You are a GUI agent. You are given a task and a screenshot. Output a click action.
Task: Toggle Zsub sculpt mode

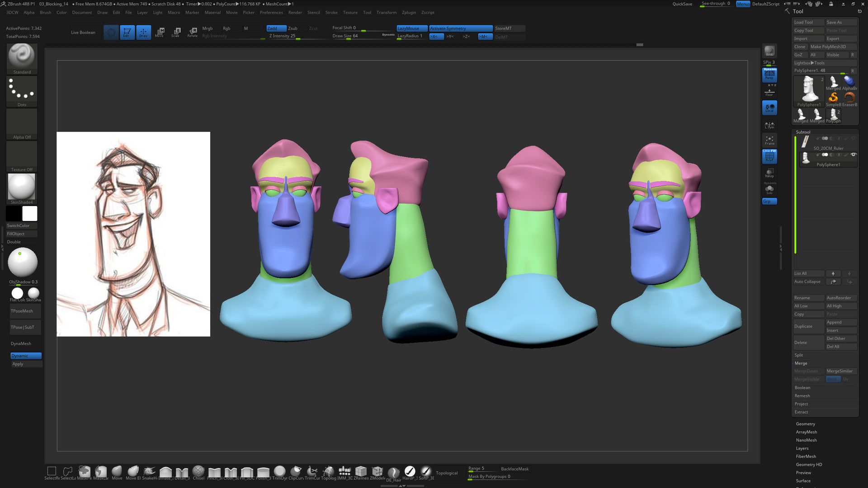point(293,28)
